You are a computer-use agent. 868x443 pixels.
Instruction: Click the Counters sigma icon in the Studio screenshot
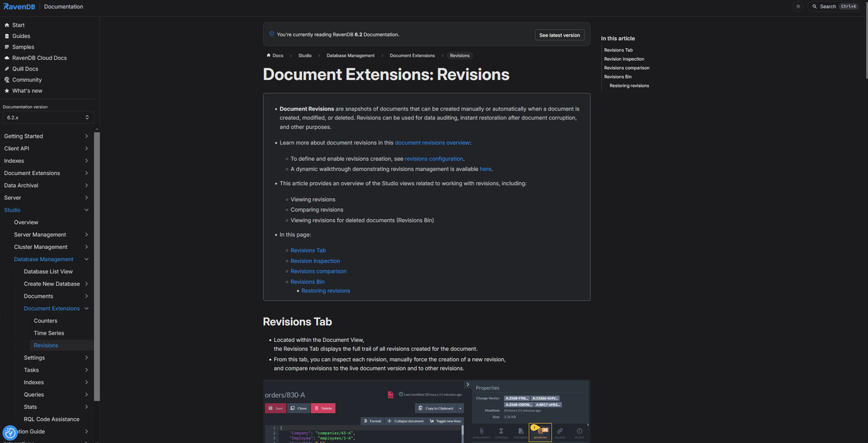click(x=501, y=432)
